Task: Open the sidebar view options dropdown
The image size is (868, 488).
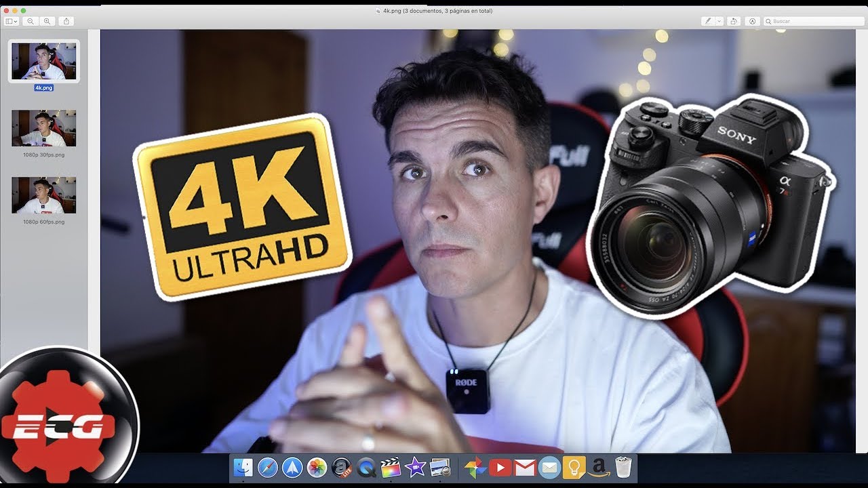Action: coord(12,22)
